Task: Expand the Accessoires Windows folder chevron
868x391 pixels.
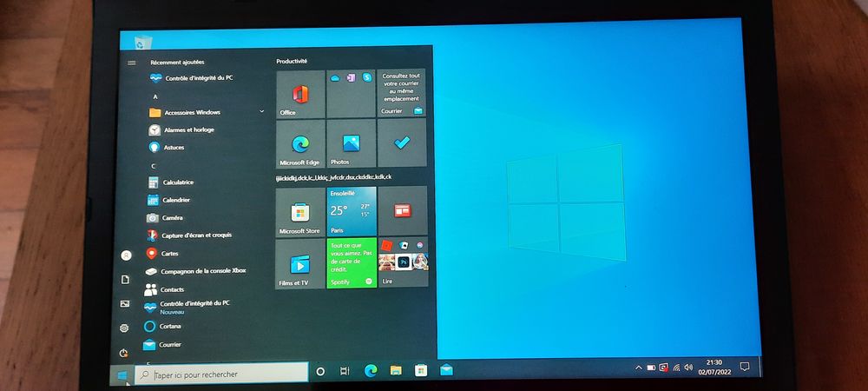Action: point(262,112)
